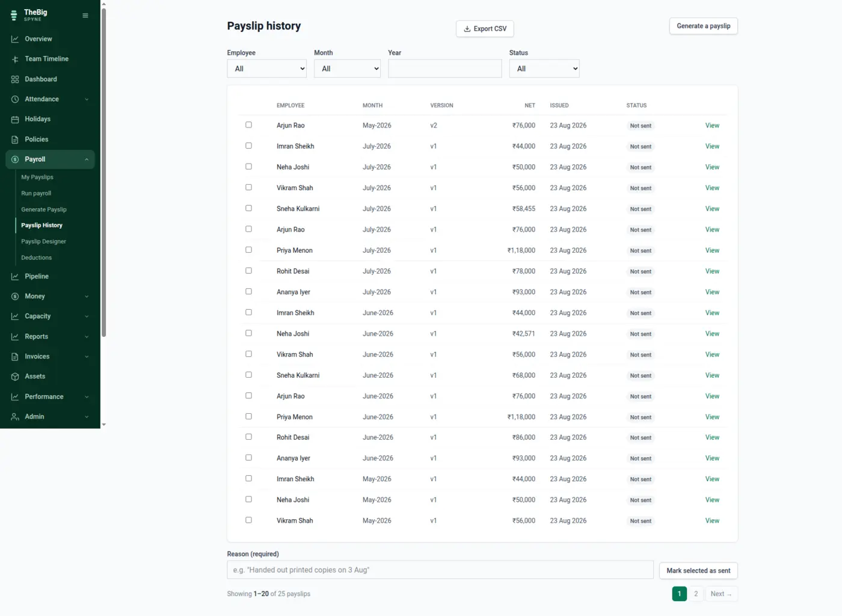Screen dimensions: 842x616
Task: Click the Invoices document icon
Action: point(15,357)
